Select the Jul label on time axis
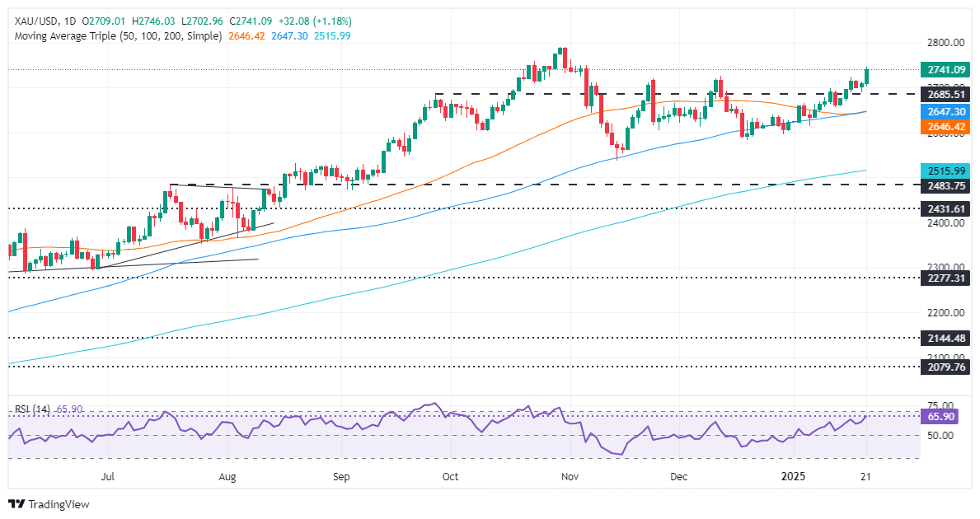The width and height of the screenshot is (980, 519). [107, 477]
